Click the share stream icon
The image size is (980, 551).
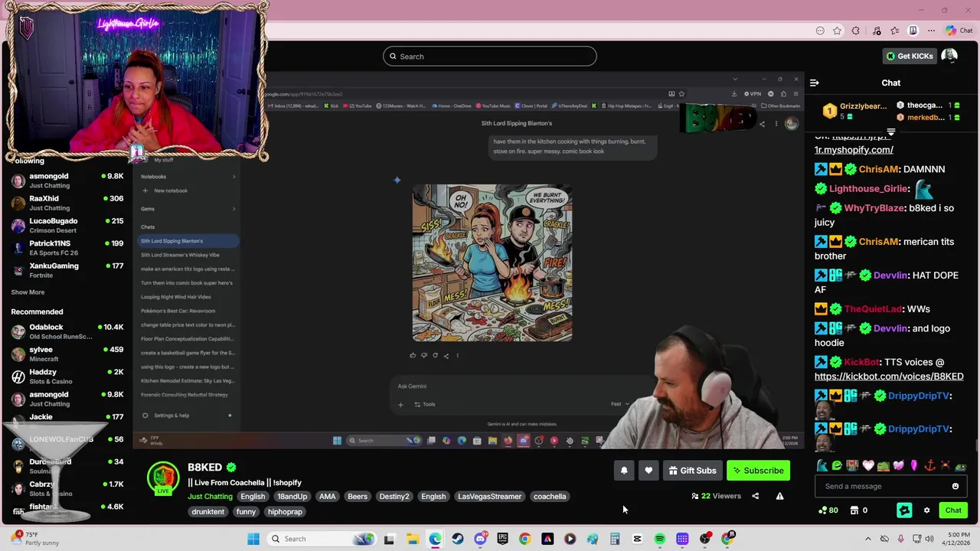click(x=755, y=496)
